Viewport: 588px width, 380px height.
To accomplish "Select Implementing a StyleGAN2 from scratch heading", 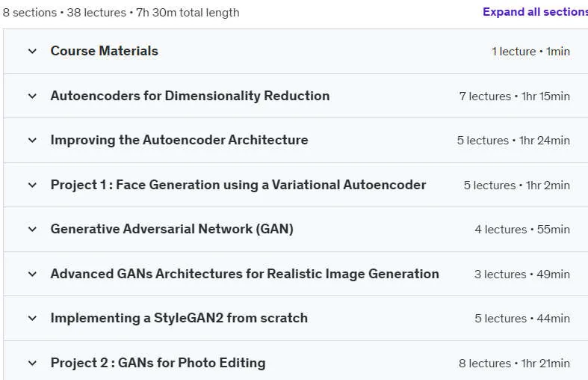I will [x=179, y=318].
